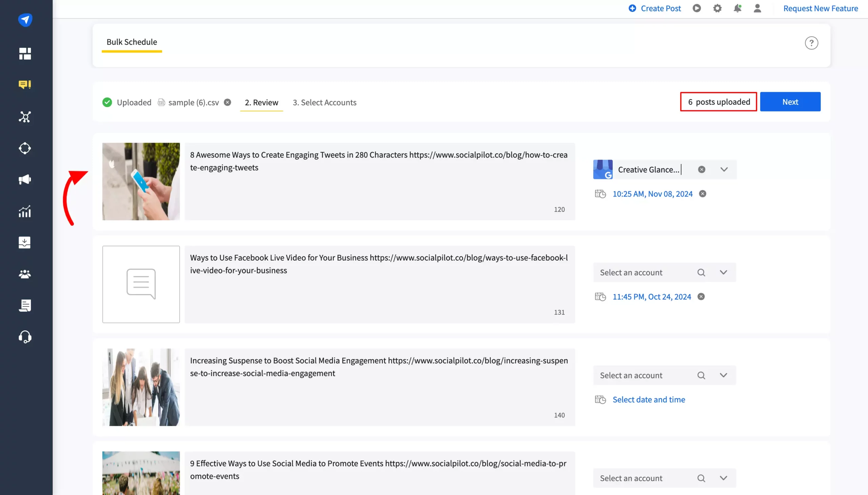Image resolution: width=868 pixels, height=495 pixels.
Task: Open settings gear in top bar
Action: click(x=717, y=8)
